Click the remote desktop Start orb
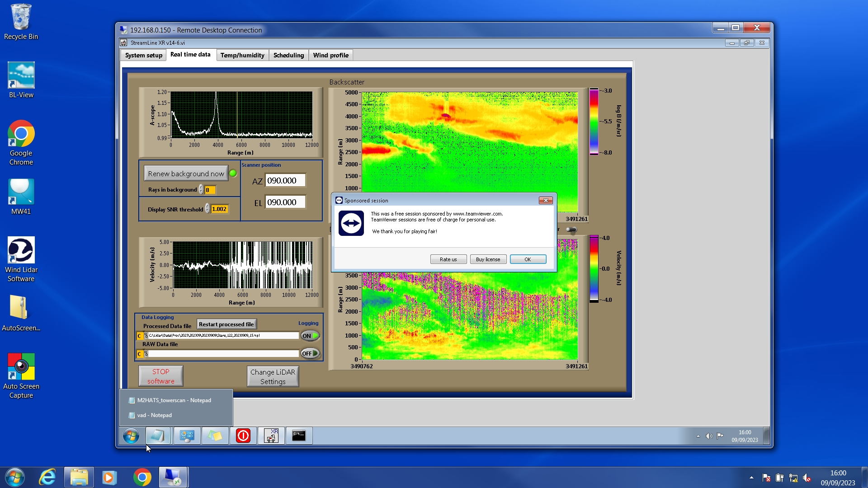The image size is (868, 488). tap(131, 436)
